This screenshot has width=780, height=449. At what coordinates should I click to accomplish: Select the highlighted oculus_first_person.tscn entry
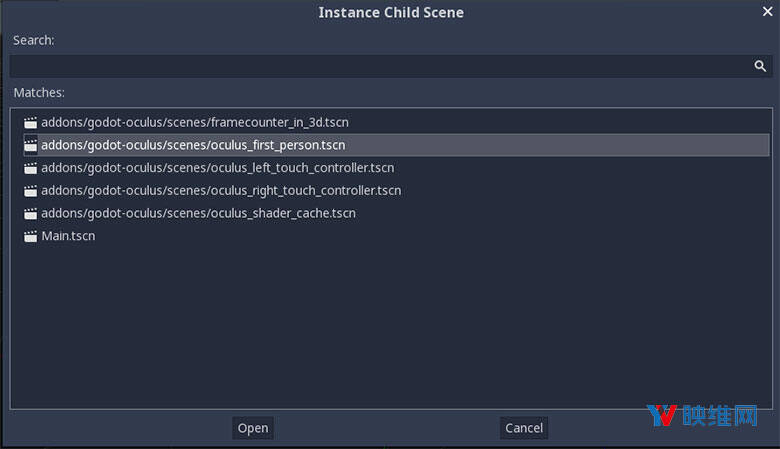[x=193, y=145]
